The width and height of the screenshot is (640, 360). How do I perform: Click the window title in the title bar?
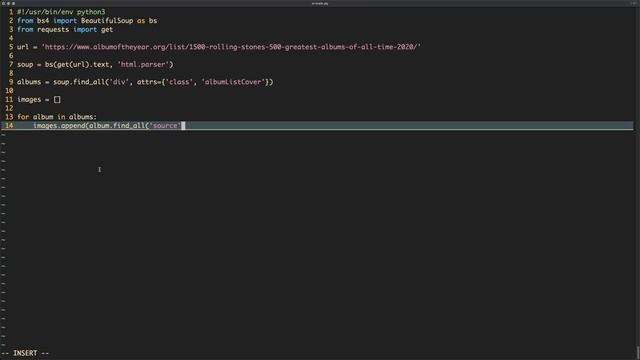(x=320, y=3)
